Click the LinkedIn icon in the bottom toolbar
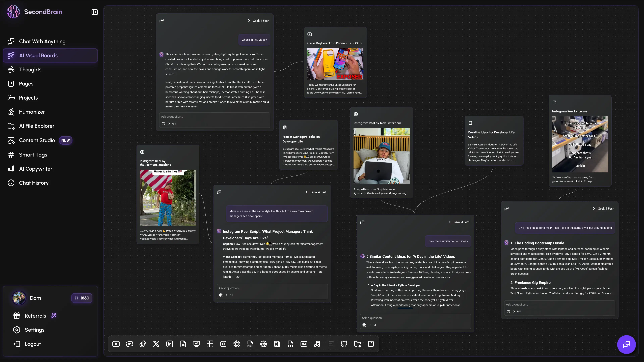 click(170, 344)
